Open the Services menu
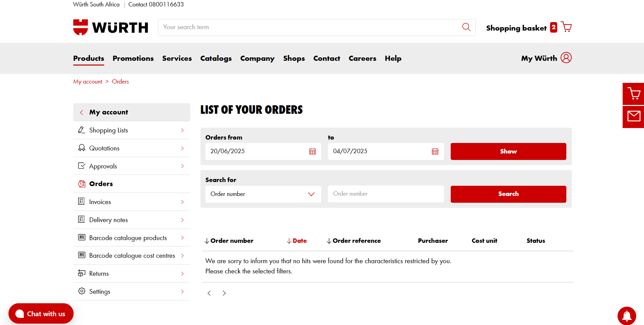The image size is (644, 325). (177, 58)
